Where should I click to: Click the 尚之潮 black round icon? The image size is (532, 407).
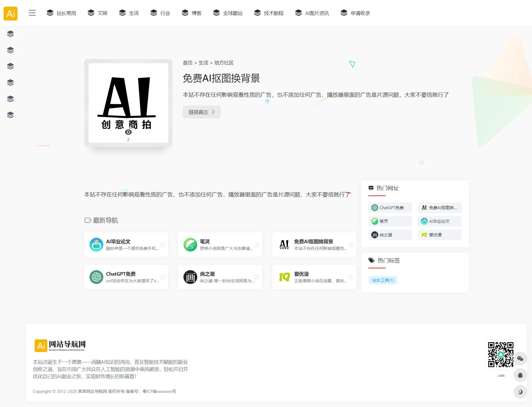click(190, 277)
